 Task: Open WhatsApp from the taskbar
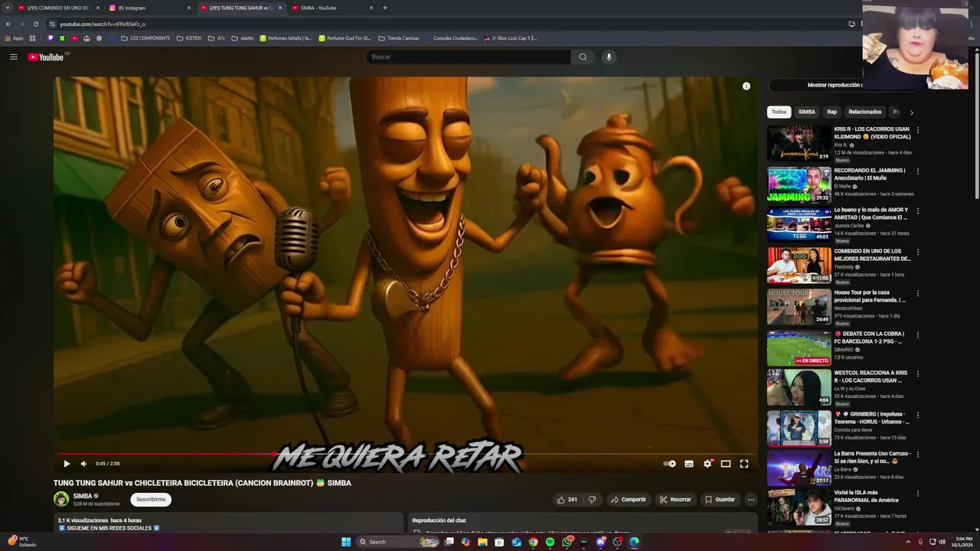567,542
